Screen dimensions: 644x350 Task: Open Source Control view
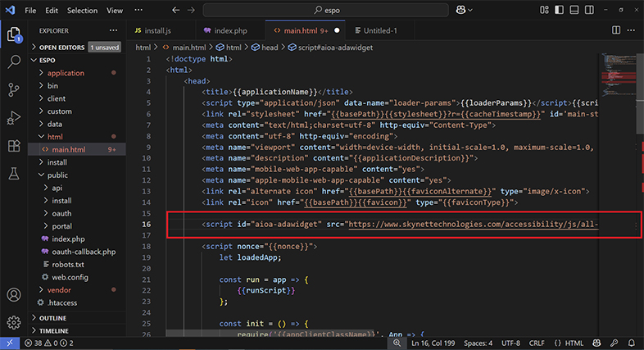[14, 90]
